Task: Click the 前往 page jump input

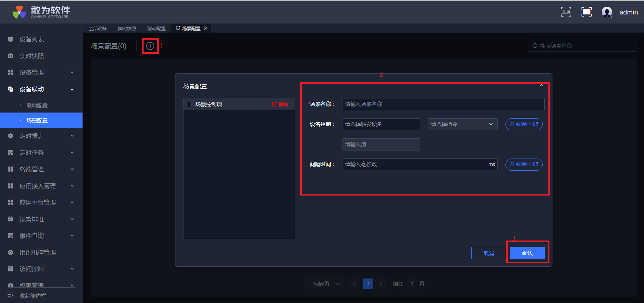Action: point(412,284)
